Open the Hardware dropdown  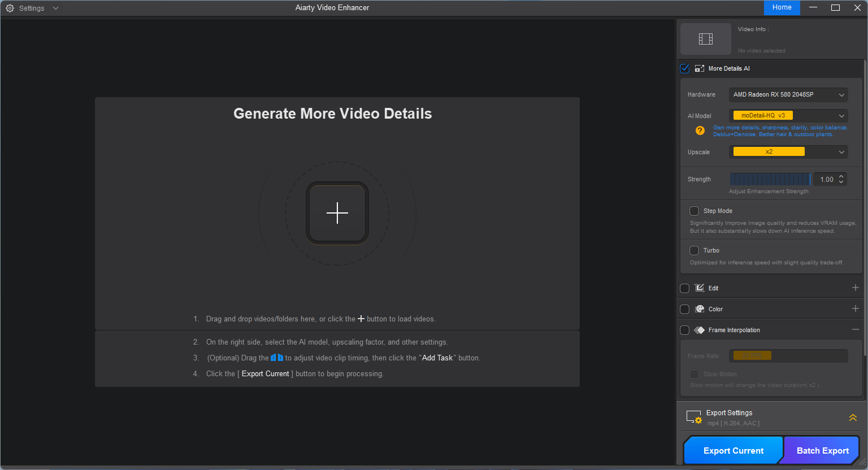point(788,95)
